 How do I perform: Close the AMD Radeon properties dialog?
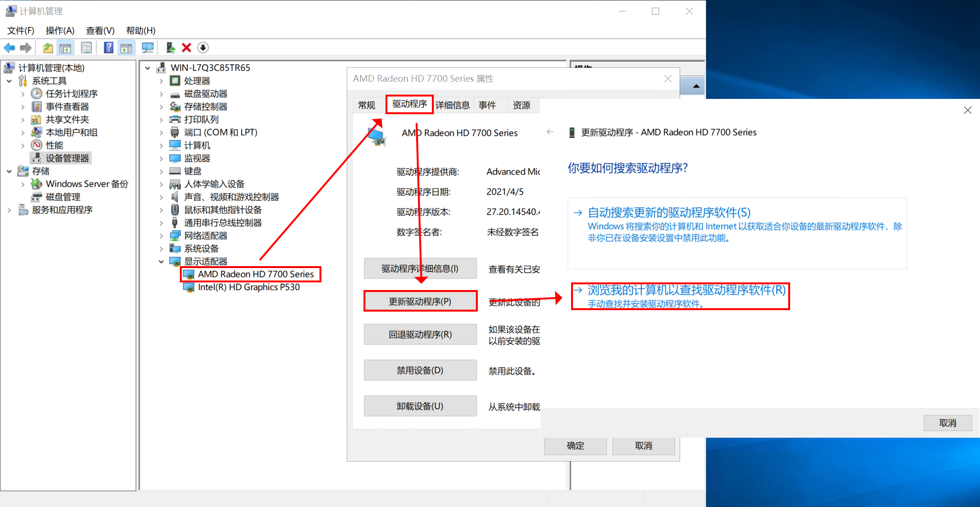pos(668,78)
